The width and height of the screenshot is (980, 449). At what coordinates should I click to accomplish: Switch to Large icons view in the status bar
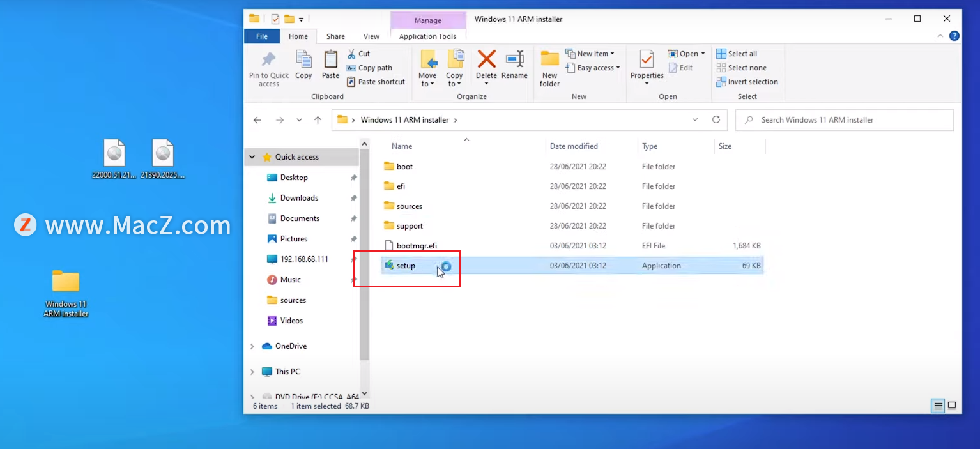(952, 406)
